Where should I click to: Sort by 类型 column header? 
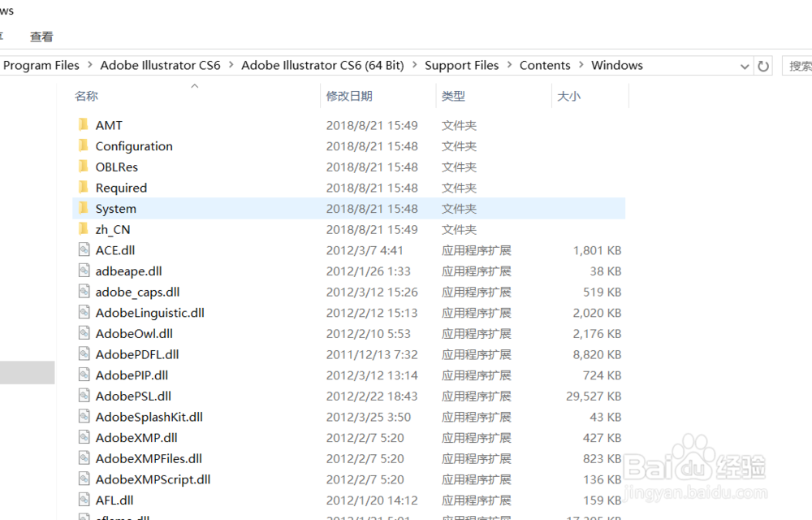[x=453, y=96]
